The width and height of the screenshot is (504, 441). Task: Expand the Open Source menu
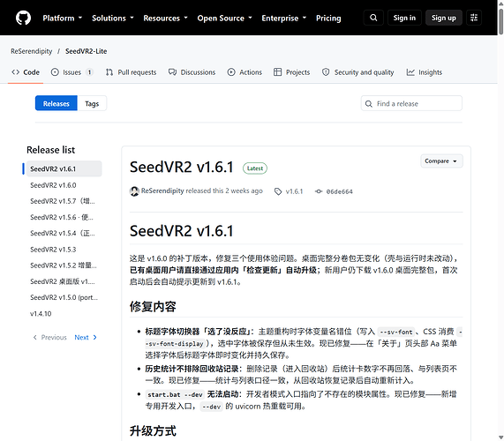pos(224,18)
